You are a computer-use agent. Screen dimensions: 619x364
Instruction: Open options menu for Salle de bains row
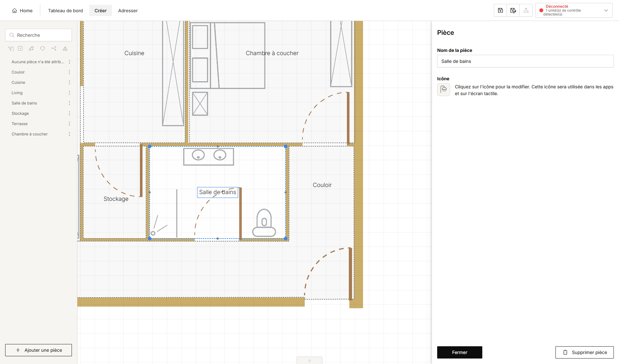(x=69, y=103)
